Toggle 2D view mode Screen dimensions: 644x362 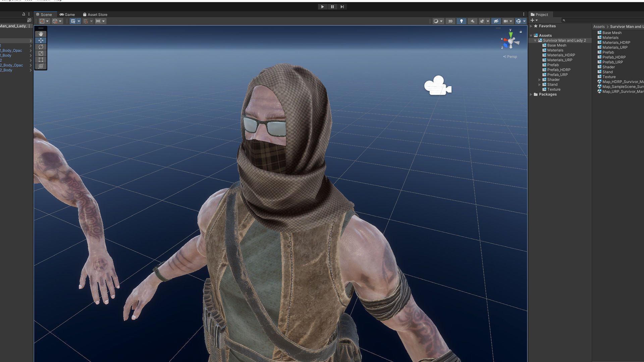click(450, 21)
